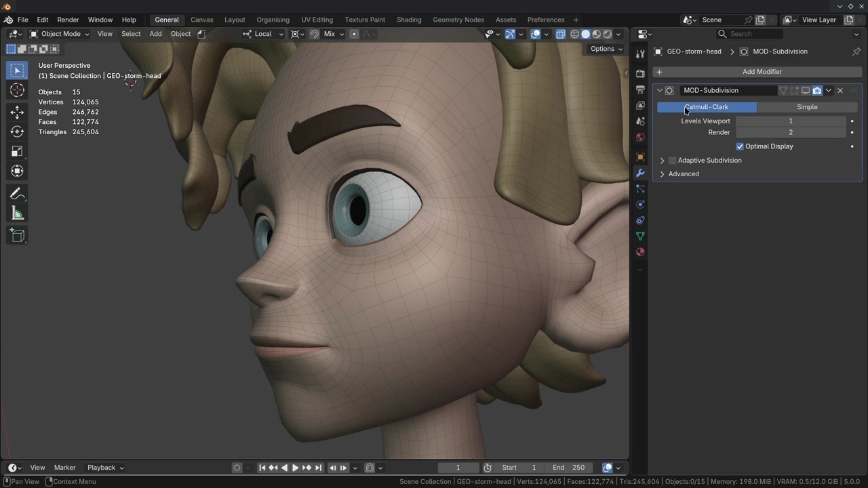Open Material properties tab icon
This screenshot has width=868, height=488.
tap(640, 252)
